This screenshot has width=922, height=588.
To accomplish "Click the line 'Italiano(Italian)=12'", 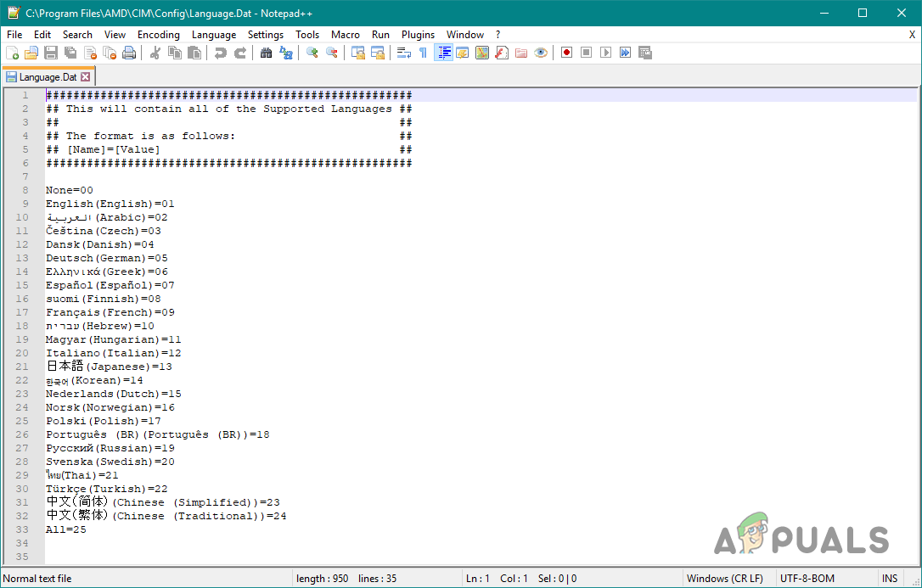I will point(114,353).
